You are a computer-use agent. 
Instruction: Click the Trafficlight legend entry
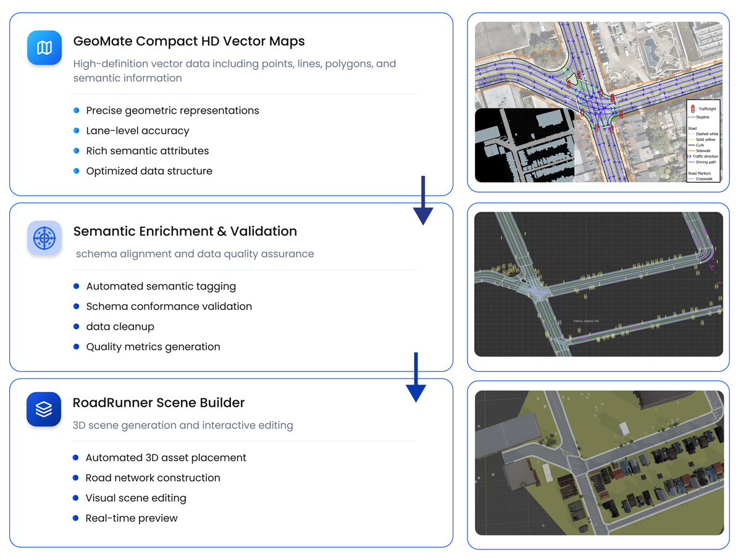coord(703,109)
